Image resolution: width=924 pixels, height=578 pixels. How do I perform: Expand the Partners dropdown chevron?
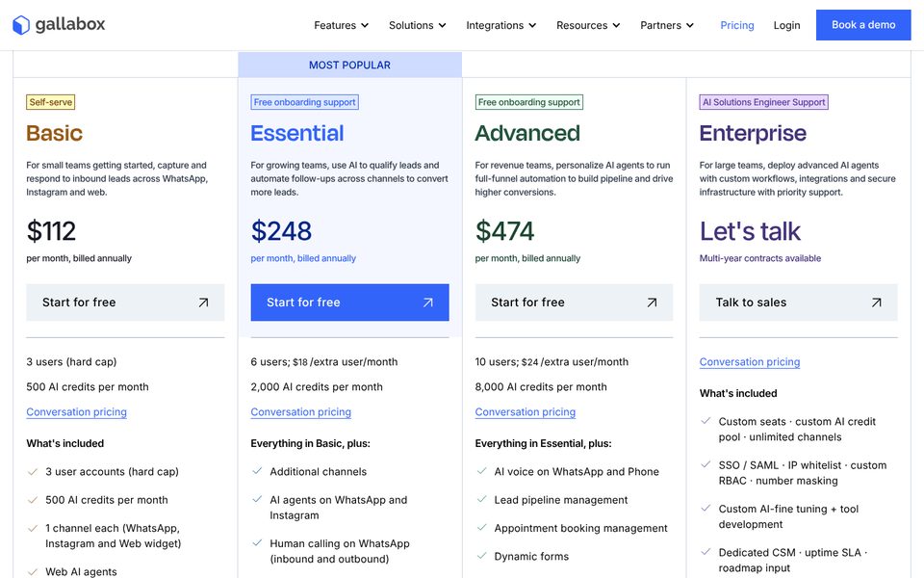689,25
